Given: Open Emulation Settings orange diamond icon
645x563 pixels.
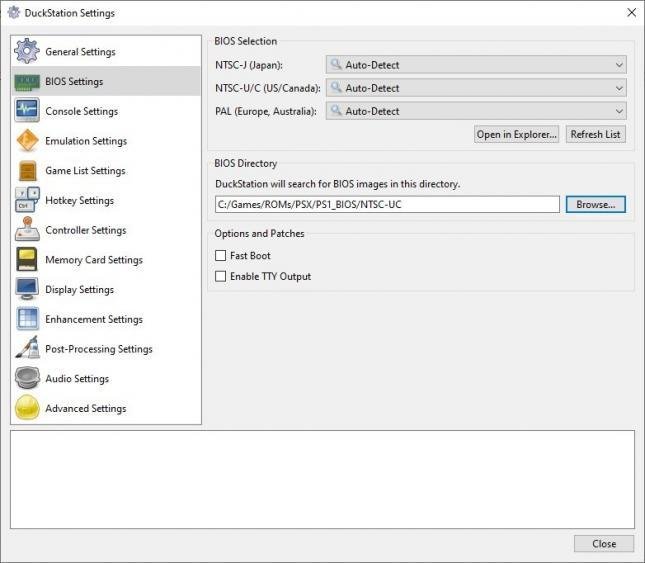Looking at the screenshot, I should [x=27, y=141].
